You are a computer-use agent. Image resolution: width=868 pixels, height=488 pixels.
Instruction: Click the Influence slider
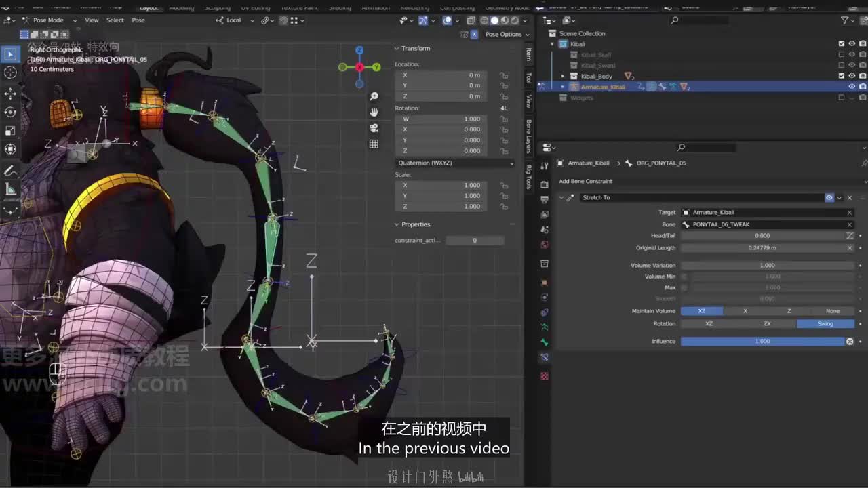pyautogui.click(x=762, y=341)
